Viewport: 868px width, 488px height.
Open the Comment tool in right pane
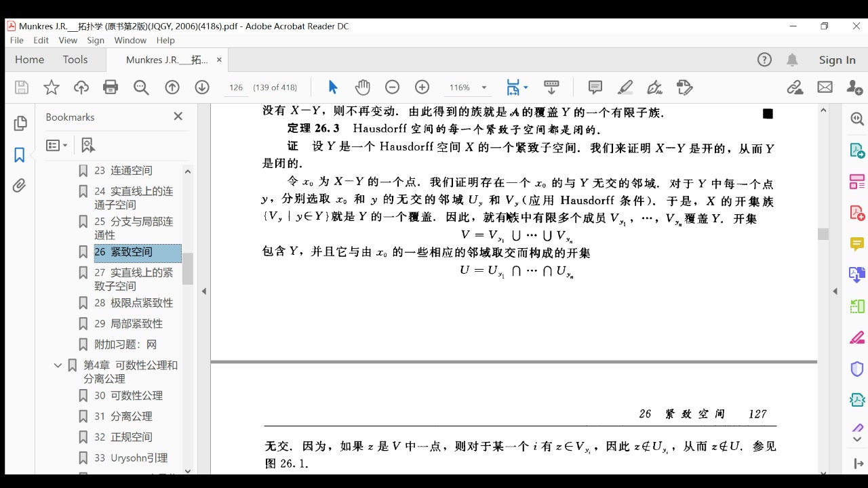[856, 244]
